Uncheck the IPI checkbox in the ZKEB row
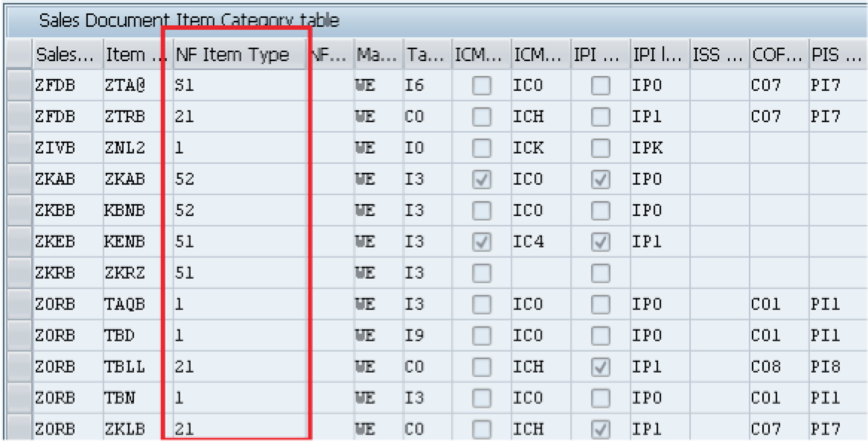This screenshot has height=444, width=868. 601,242
